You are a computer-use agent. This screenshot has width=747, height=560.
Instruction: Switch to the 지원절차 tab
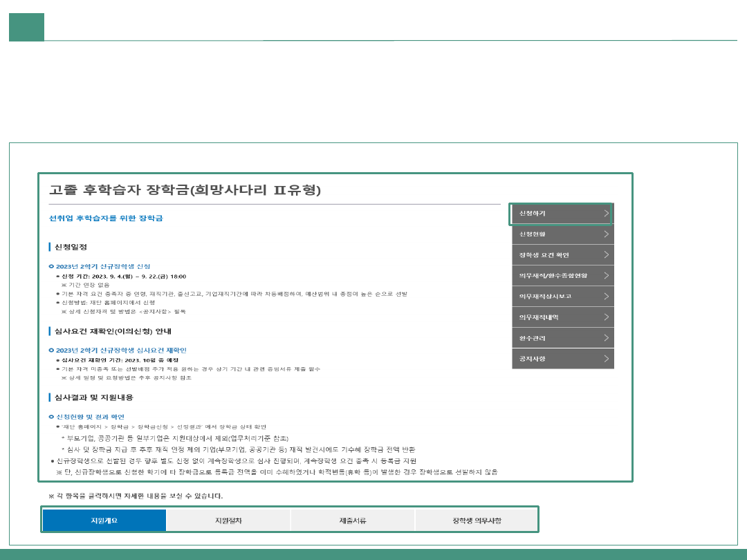[x=228, y=520]
